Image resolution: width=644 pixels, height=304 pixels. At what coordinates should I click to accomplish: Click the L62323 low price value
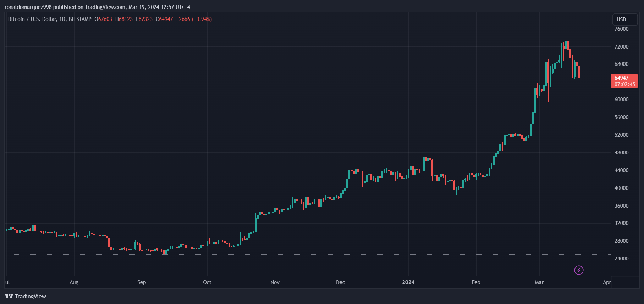coord(144,19)
